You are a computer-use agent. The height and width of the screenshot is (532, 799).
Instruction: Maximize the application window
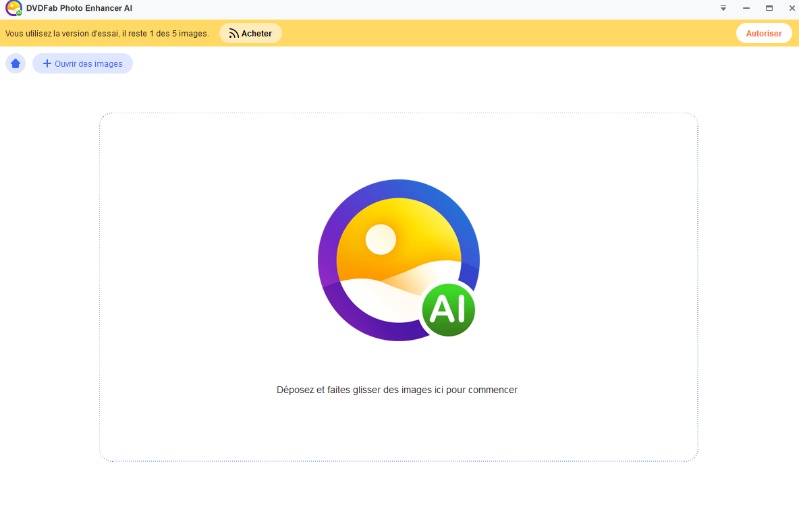point(769,8)
